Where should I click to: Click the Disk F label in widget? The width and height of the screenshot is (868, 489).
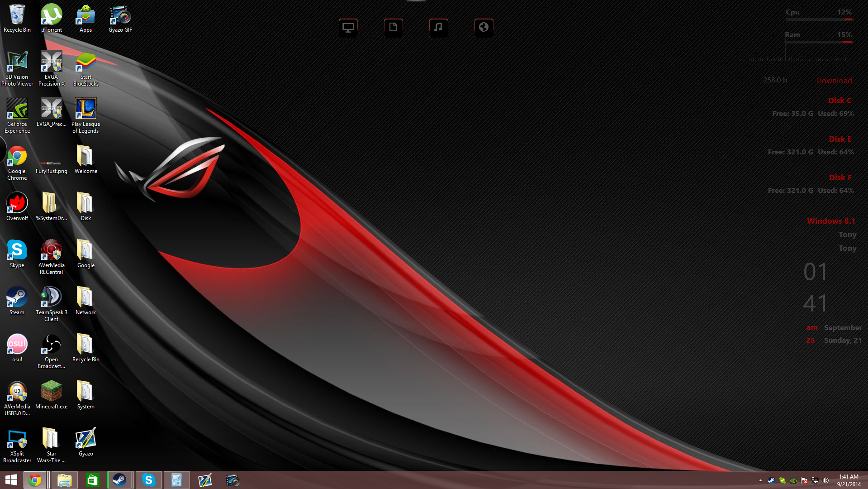click(840, 177)
